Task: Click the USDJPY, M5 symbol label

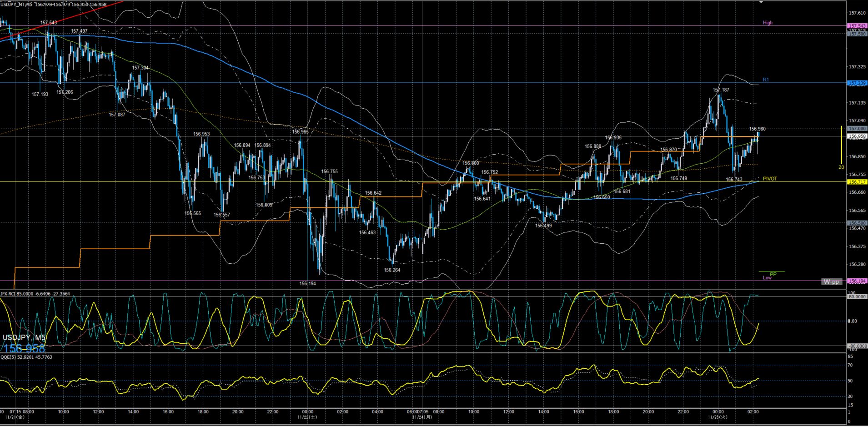Action: click(24, 337)
